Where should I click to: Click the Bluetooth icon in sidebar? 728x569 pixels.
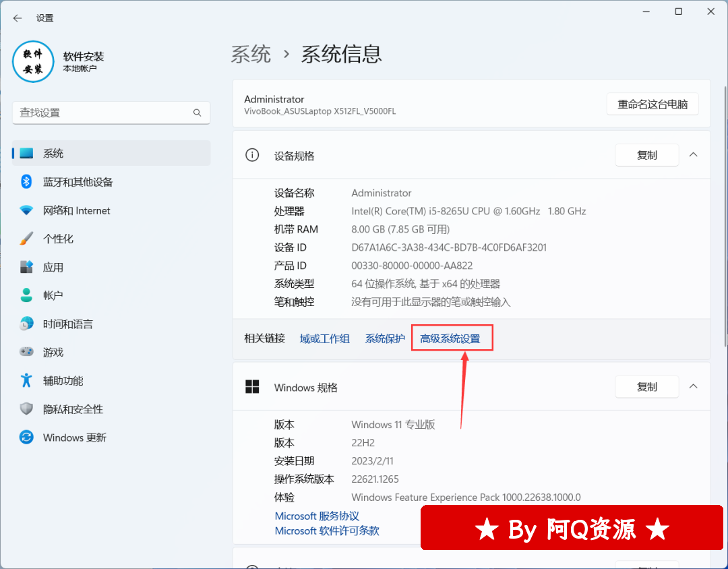click(26, 181)
